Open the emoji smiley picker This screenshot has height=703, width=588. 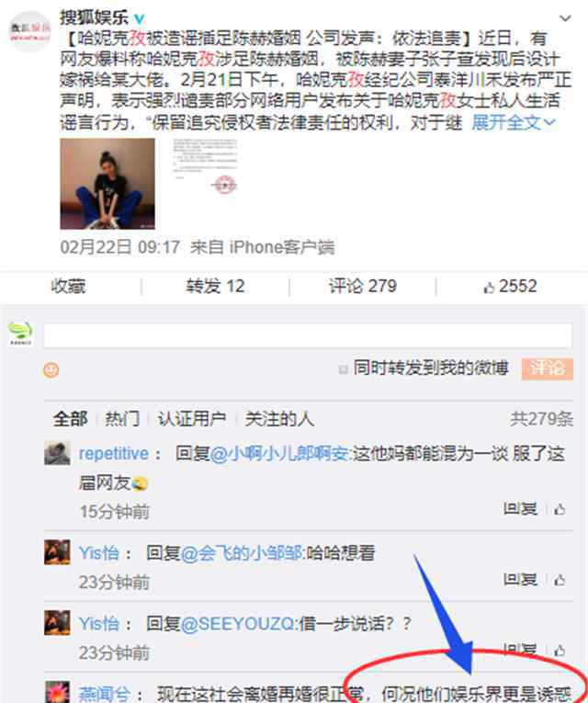coord(51,370)
